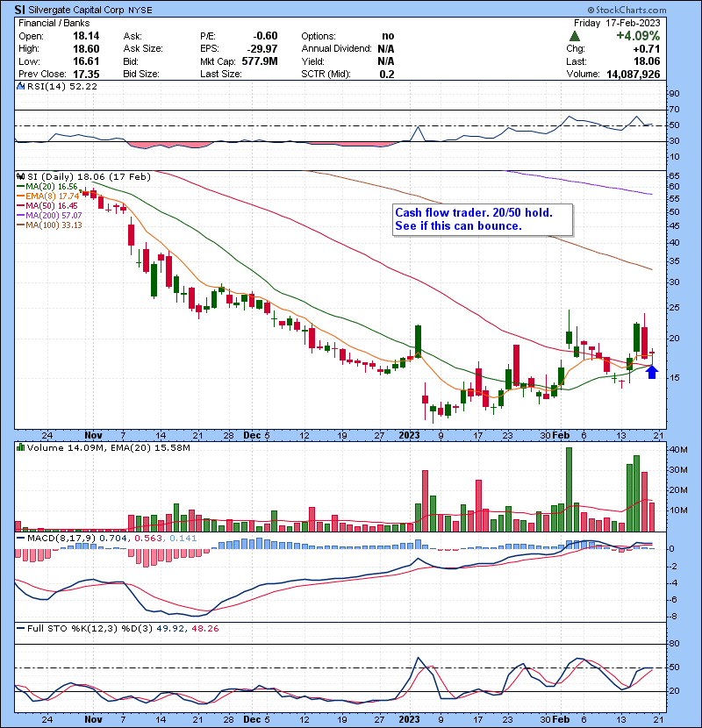Click the Mkt Cap value 577.9M

tap(260, 61)
